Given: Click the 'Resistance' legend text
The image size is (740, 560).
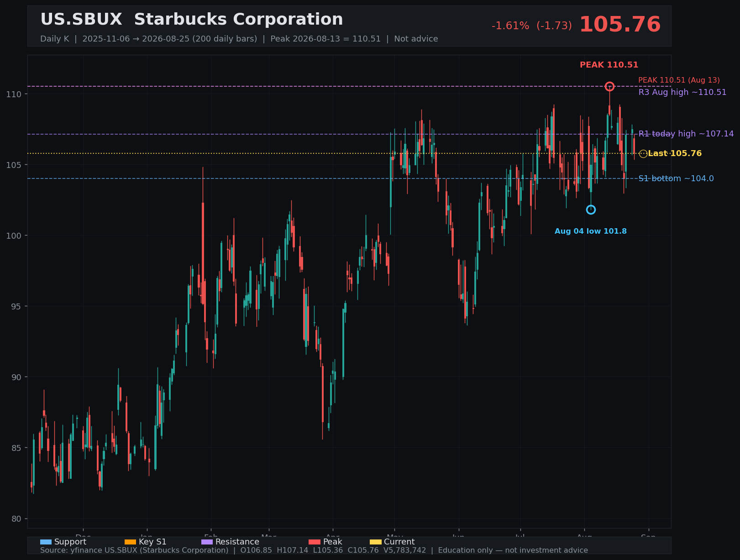Looking at the screenshot, I should pos(237,542).
